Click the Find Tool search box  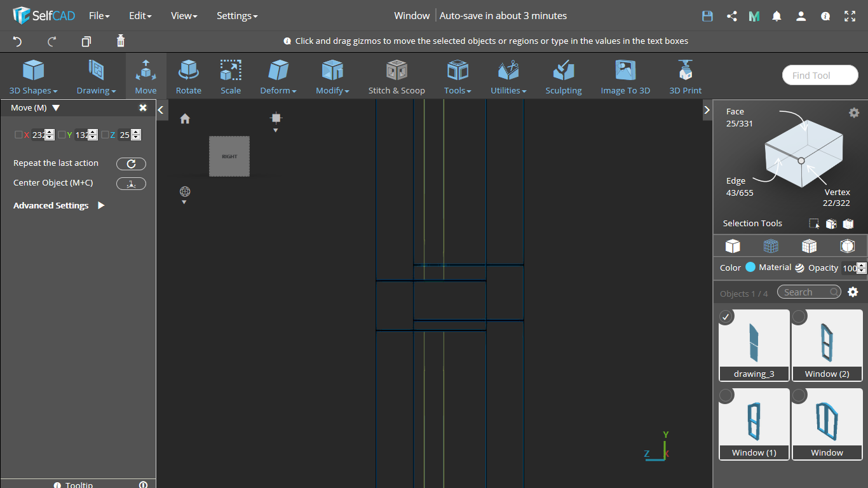point(820,75)
